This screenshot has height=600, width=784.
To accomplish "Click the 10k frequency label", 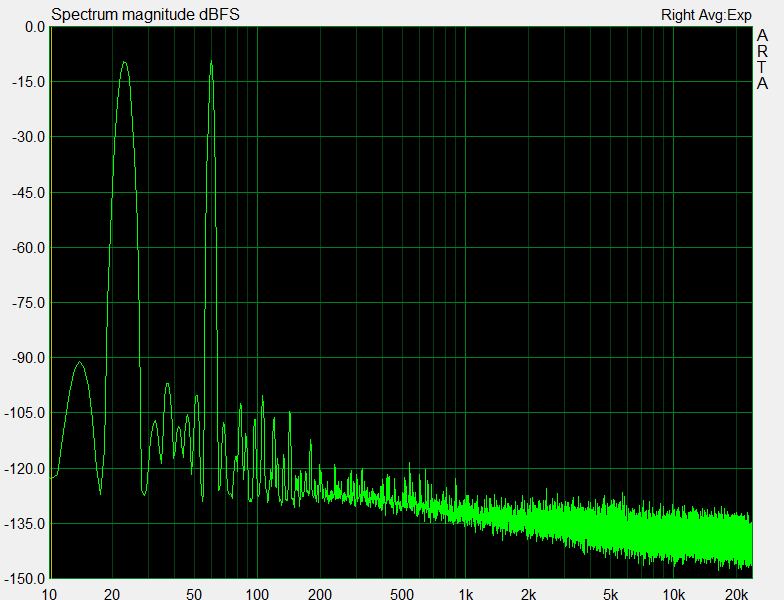I will pyautogui.click(x=674, y=594).
